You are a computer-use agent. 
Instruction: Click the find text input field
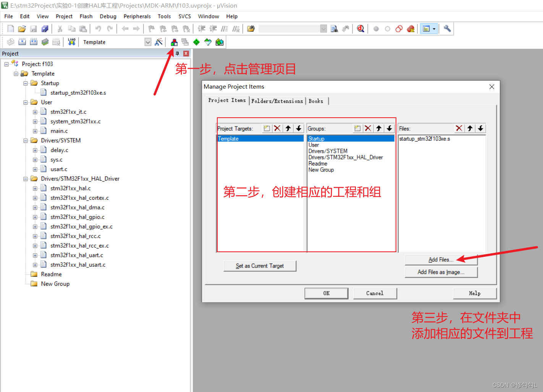[289, 29]
